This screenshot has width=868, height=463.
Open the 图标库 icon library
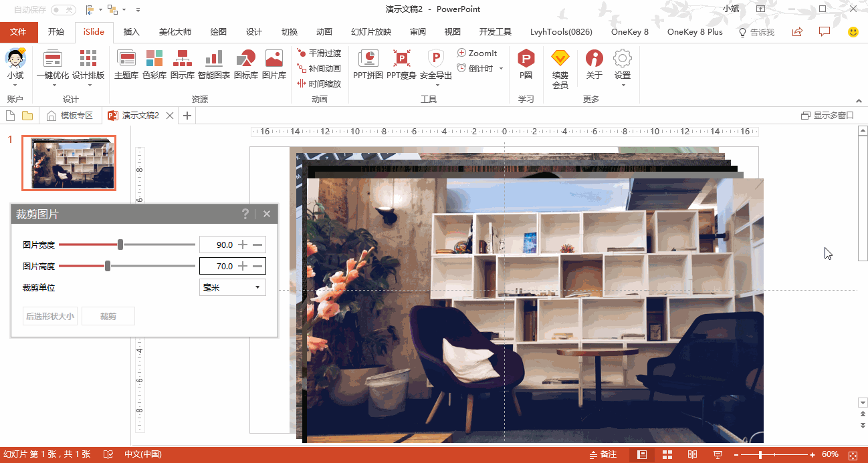pos(245,64)
